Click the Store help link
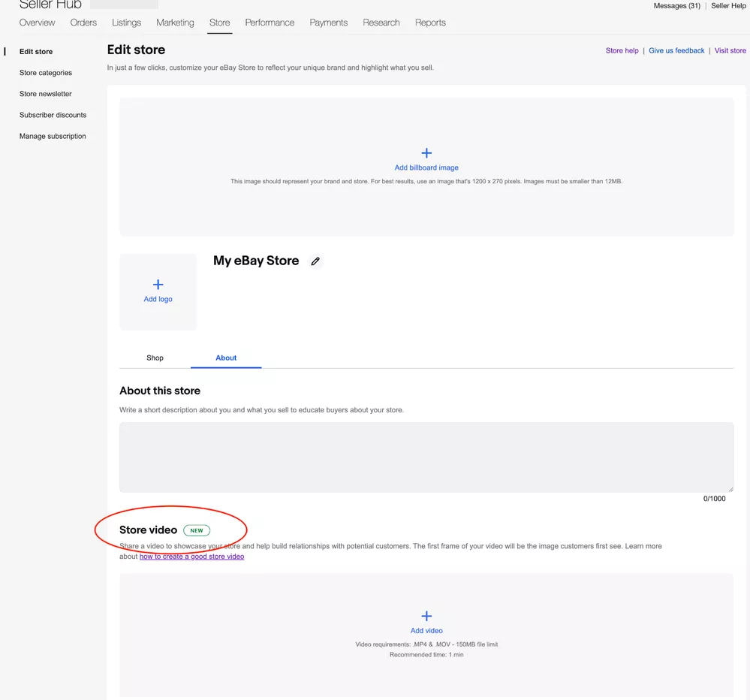The height and width of the screenshot is (700, 750). tap(622, 50)
